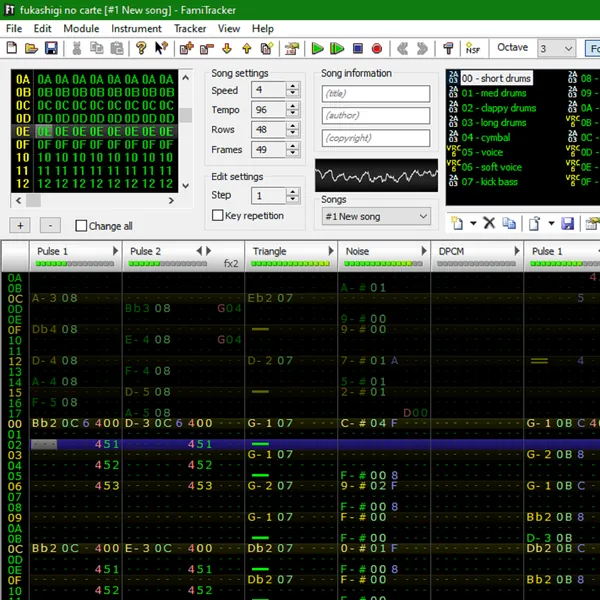Increase the Speed value stepper
The image size is (600, 600).
click(293, 86)
